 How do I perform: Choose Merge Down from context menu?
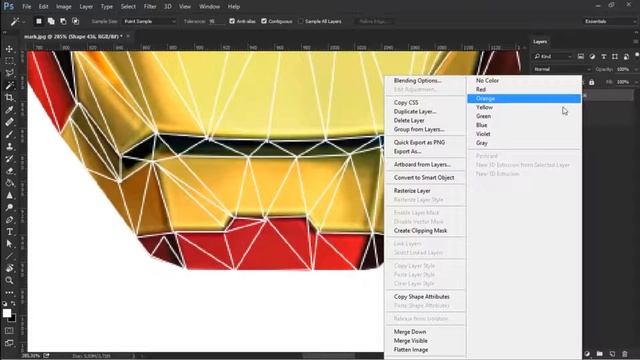pos(410,332)
